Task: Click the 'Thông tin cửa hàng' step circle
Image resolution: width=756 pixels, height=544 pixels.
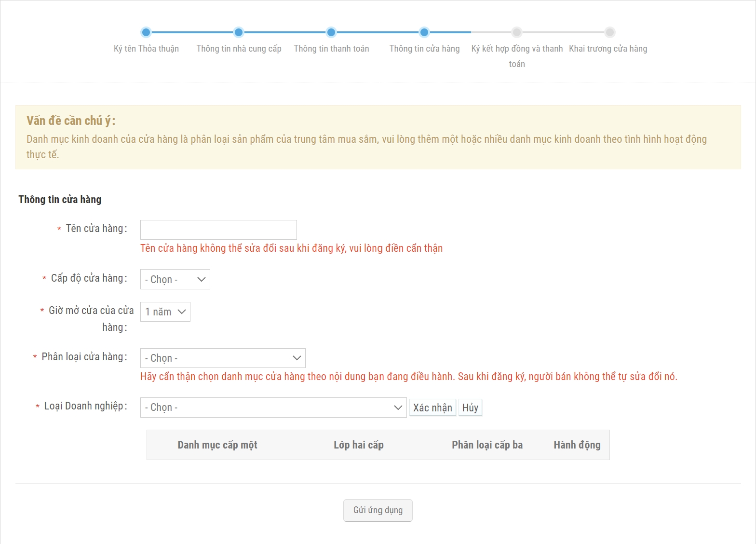Action: coord(424,32)
